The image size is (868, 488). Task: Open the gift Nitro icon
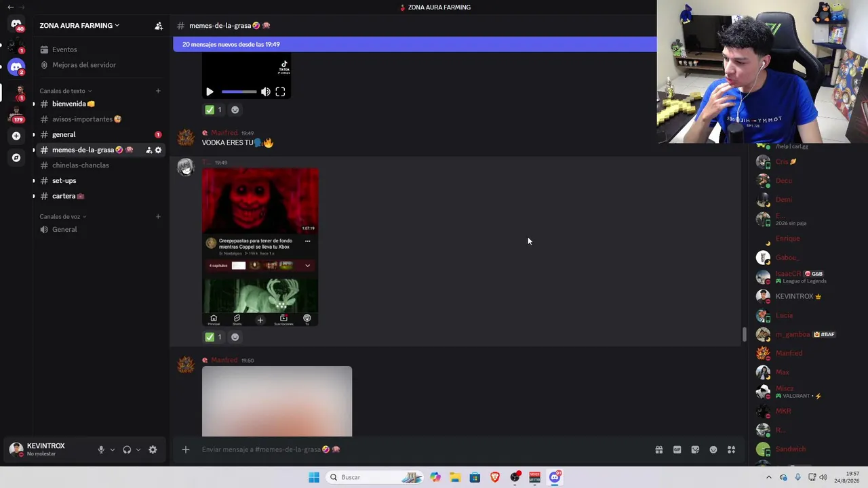pyautogui.click(x=658, y=449)
